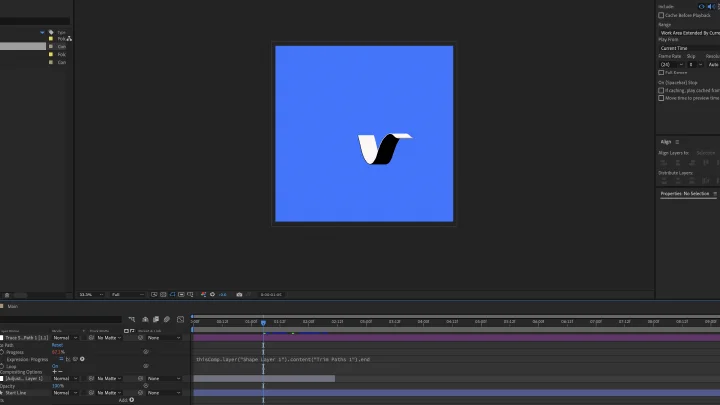Viewport: 720px width, 405px height.
Task: Adjust exposure value +0.0 in viewer
Action: pos(222,295)
